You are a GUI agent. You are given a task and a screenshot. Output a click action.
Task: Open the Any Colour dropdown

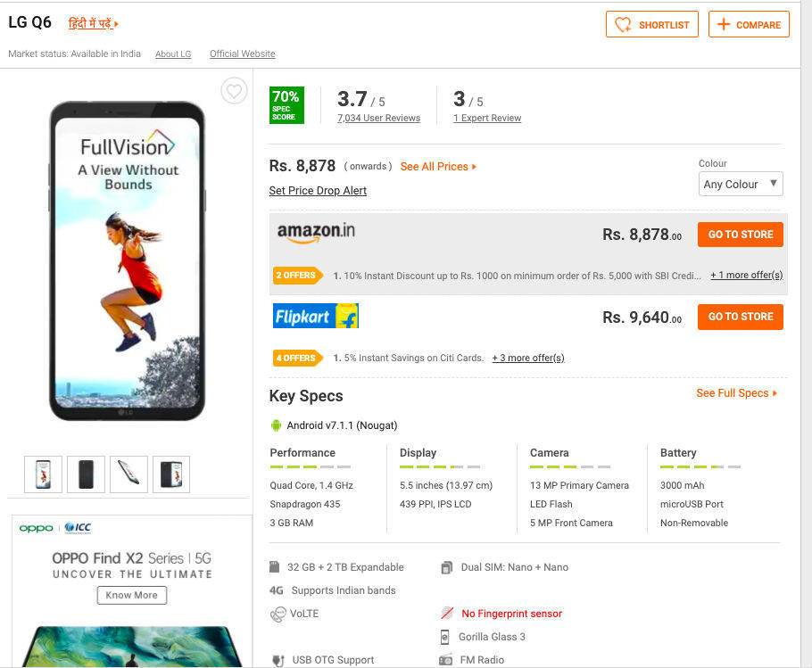click(741, 185)
